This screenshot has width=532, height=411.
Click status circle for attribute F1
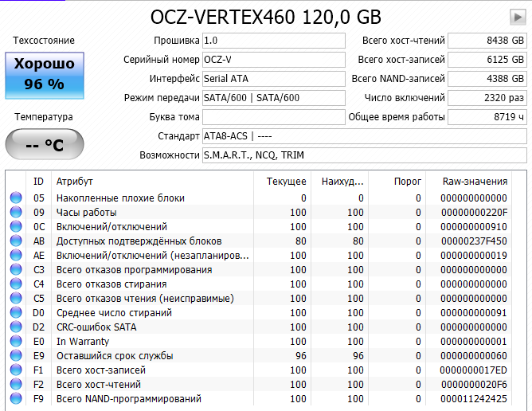click(16, 370)
